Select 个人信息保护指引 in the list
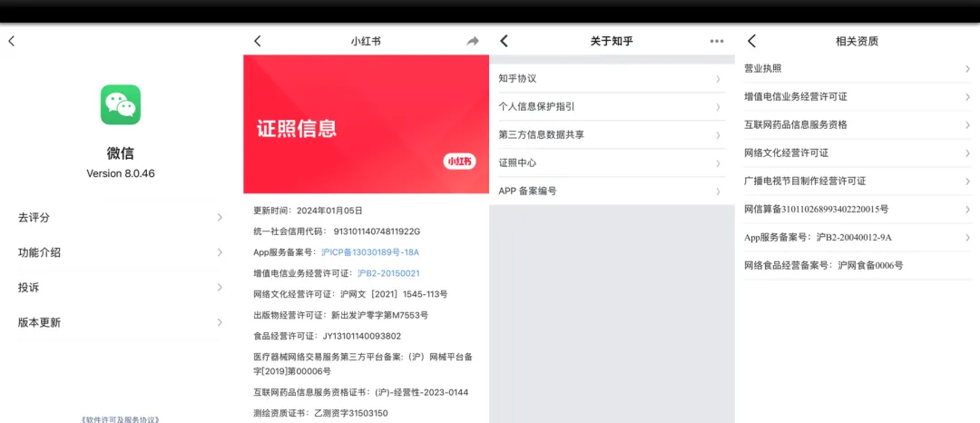This screenshot has width=980, height=423. 612,107
